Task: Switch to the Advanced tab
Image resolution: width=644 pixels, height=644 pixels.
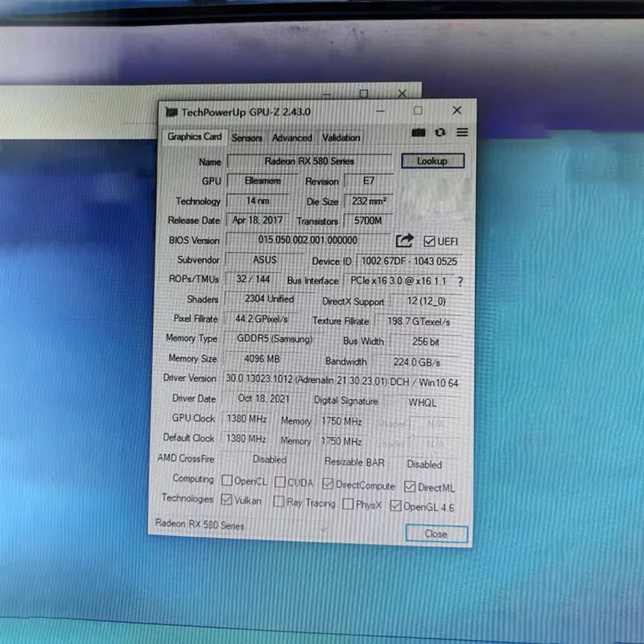Action: pos(292,138)
